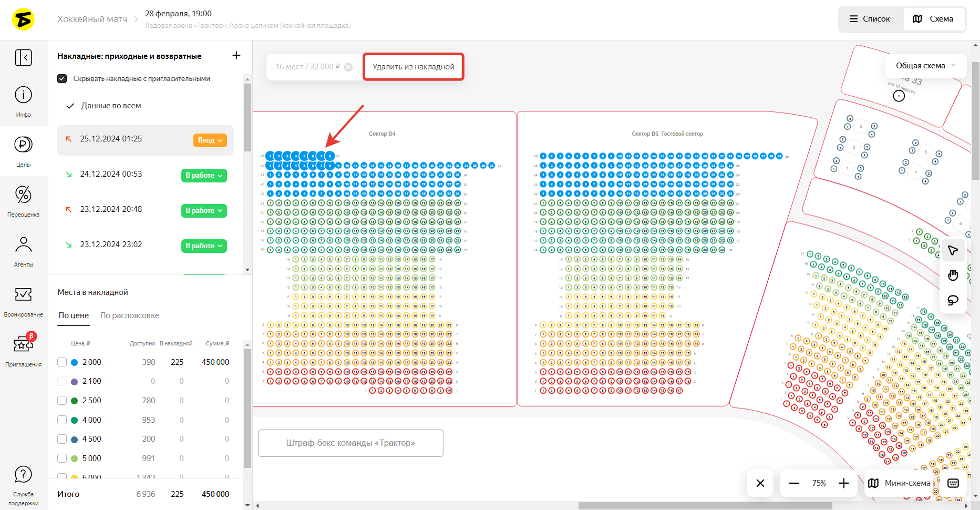Uncheck Скрывать накладные с пригласительными
The width and height of the screenshot is (980, 510).
tap(62, 78)
